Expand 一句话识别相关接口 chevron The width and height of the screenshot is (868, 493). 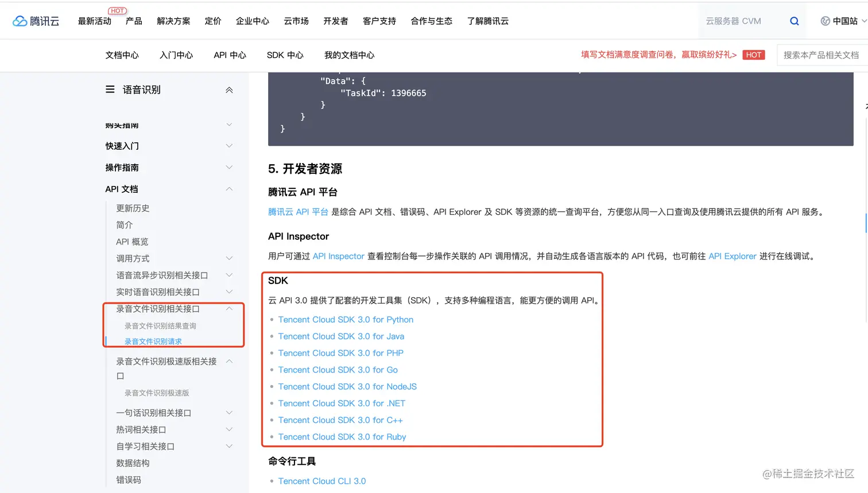(x=229, y=413)
